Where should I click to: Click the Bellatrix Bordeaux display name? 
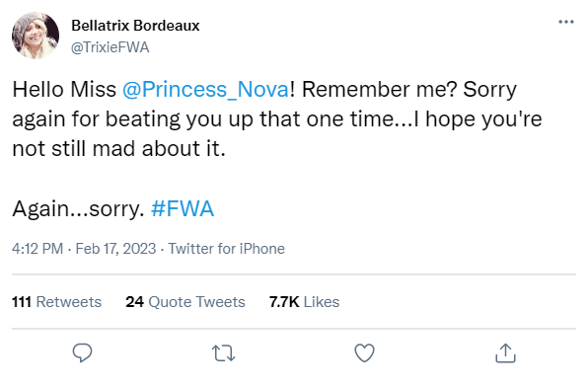[135, 26]
